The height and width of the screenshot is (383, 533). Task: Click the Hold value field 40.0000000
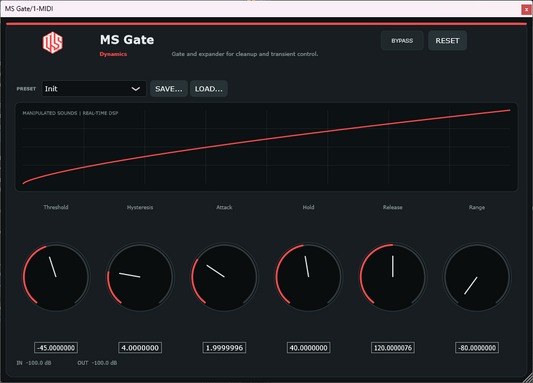pyautogui.click(x=309, y=348)
